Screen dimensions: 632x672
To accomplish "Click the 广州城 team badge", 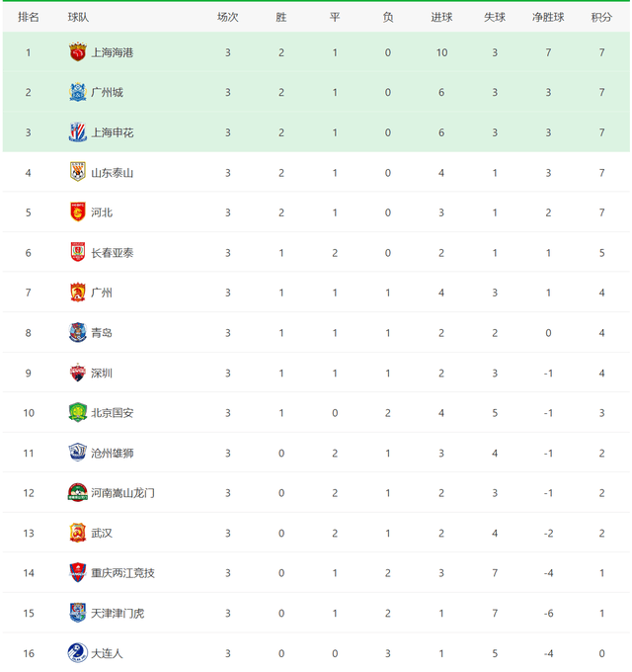I will (77, 92).
